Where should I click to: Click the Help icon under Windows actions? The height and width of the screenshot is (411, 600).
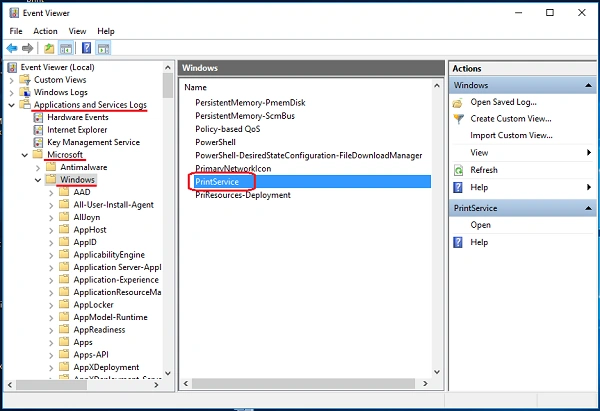click(458, 188)
